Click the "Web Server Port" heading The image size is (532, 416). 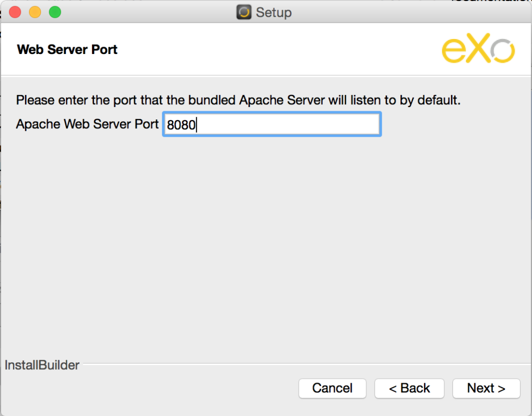pos(67,50)
